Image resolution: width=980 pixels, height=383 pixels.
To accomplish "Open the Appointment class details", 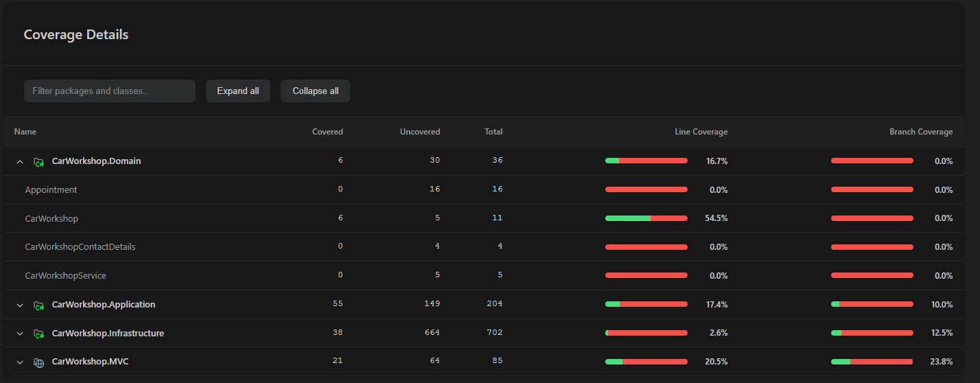I will click(x=51, y=190).
